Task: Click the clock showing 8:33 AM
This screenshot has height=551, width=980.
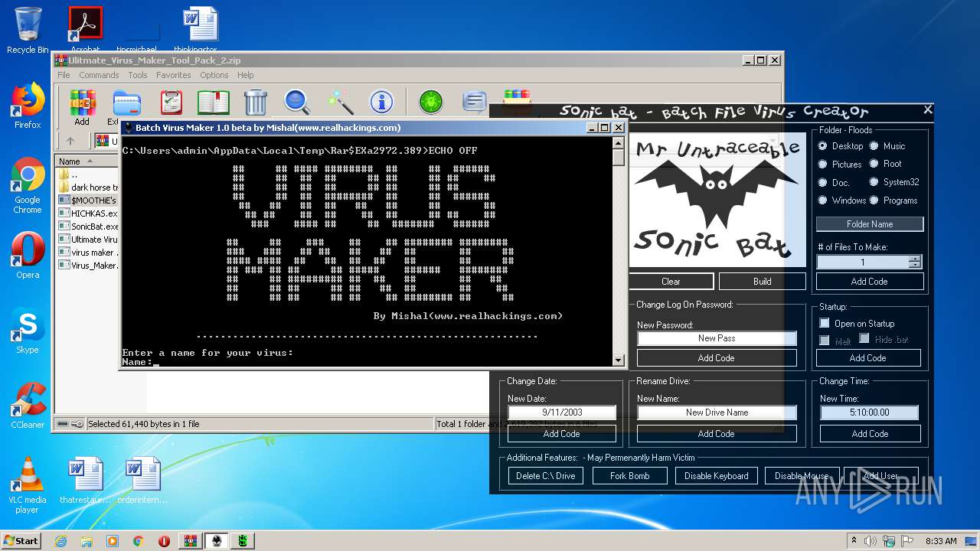Action: (x=941, y=541)
